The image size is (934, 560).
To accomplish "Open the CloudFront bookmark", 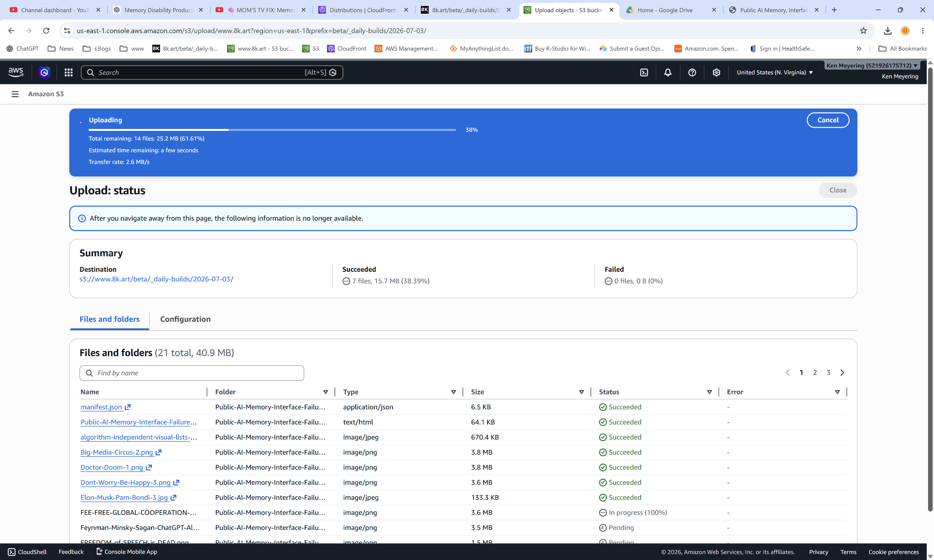I will 347,48.
